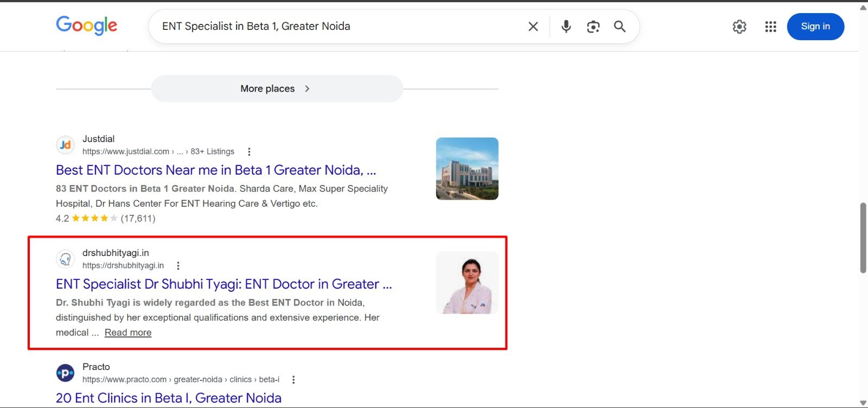Click Dr Shubhi Tyagi photo thumbnail
Image resolution: width=868 pixels, height=408 pixels.
click(467, 283)
